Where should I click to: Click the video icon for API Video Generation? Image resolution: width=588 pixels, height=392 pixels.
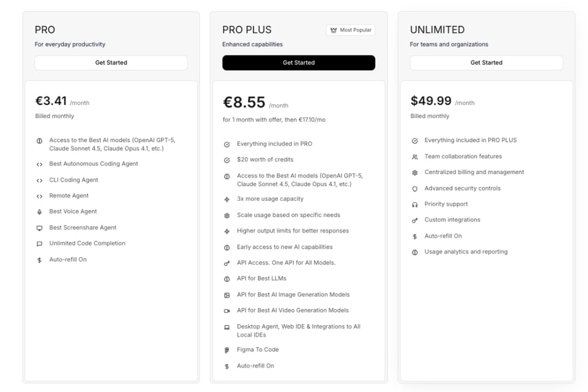227,311
